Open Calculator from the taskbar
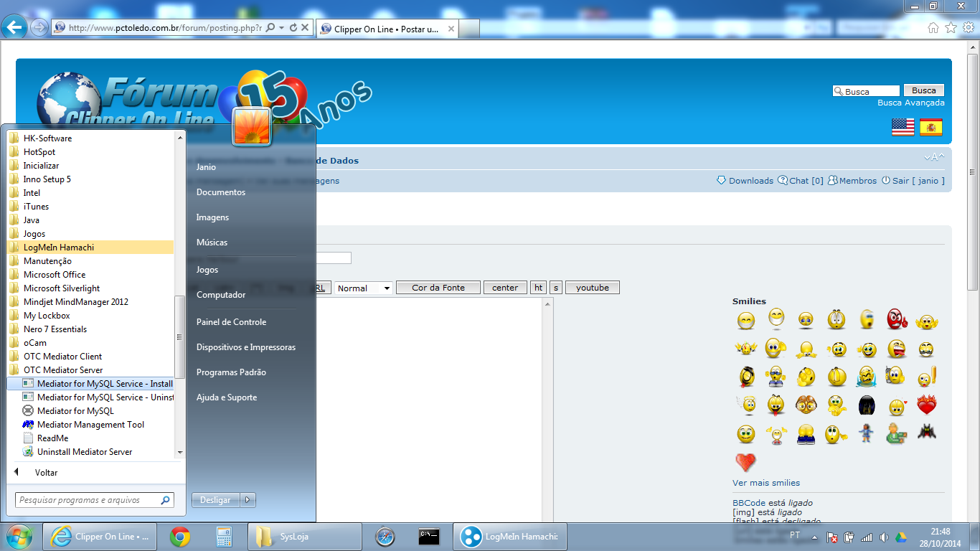Image resolution: width=980 pixels, height=551 pixels. (x=224, y=537)
